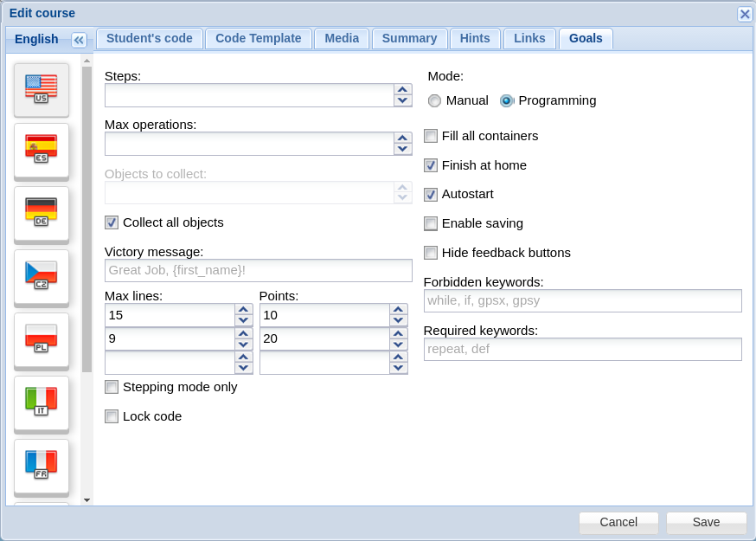Increase the Steps value with up arrow

pyautogui.click(x=402, y=90)
